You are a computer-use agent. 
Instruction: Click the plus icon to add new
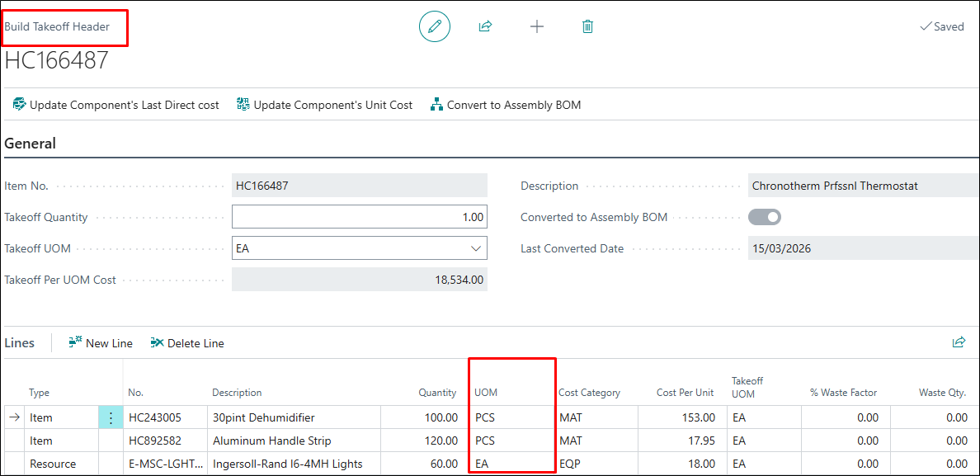[536, 26]
